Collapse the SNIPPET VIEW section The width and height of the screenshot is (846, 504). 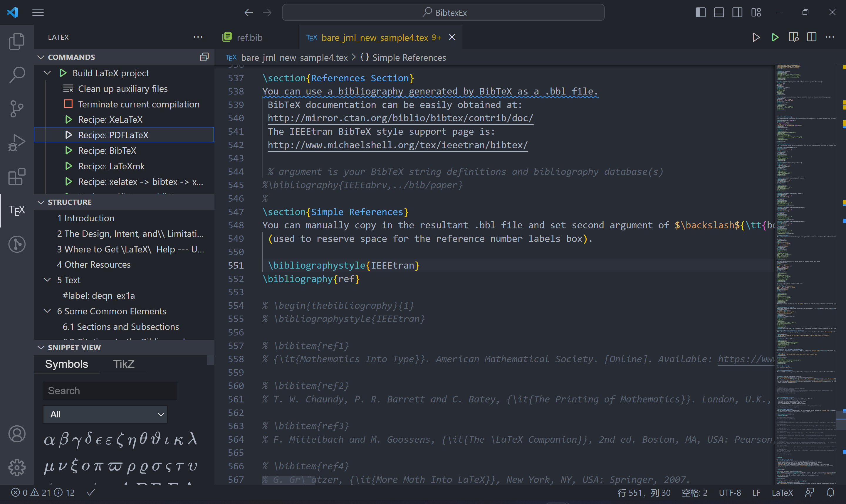[x=41, y=347]
